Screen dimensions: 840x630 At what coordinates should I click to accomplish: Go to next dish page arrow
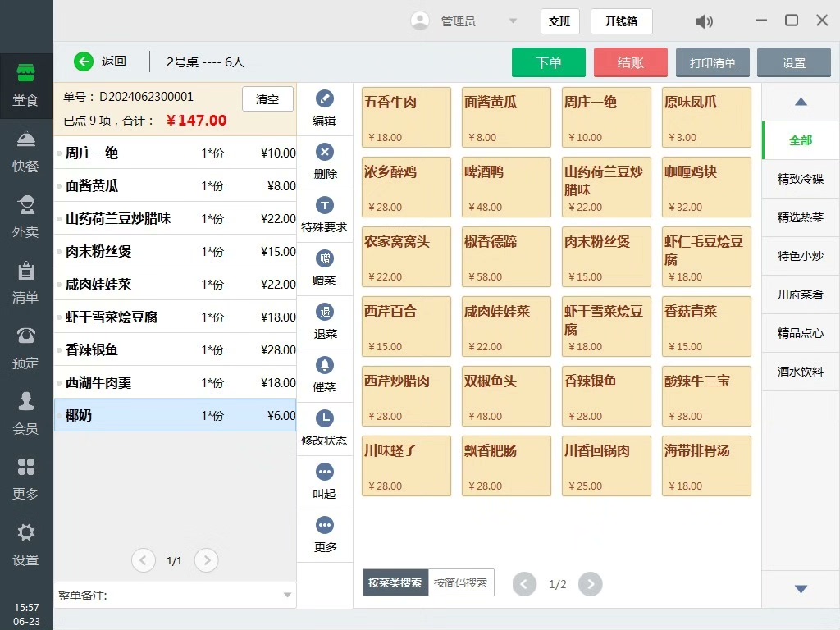[x=590, y=584]
